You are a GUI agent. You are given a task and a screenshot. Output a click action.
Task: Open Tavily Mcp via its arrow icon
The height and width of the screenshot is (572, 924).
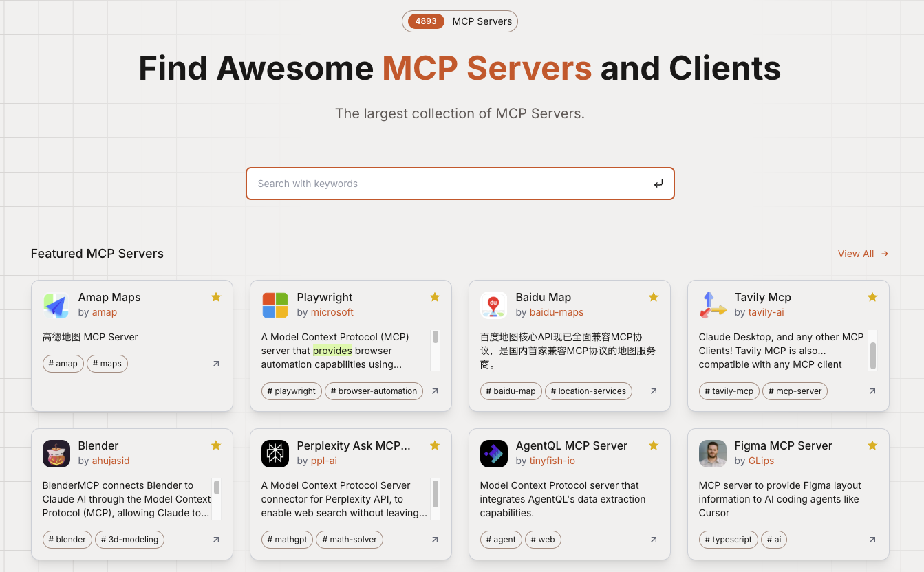click(x=872, y=391)
